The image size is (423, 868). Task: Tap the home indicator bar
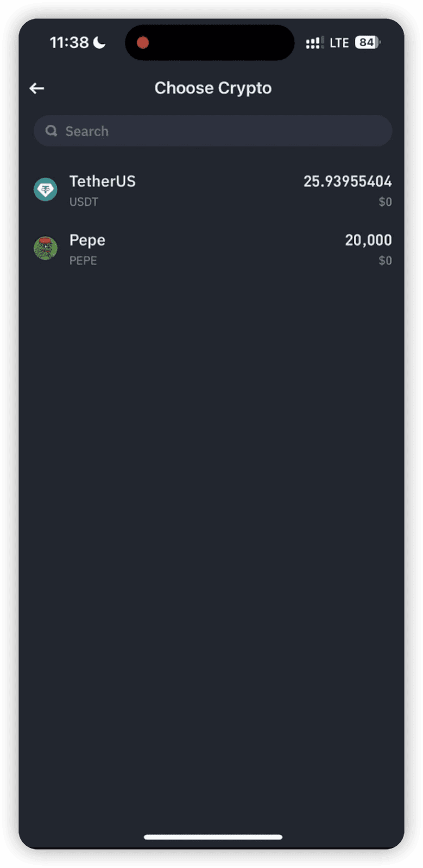coord(213,837)
